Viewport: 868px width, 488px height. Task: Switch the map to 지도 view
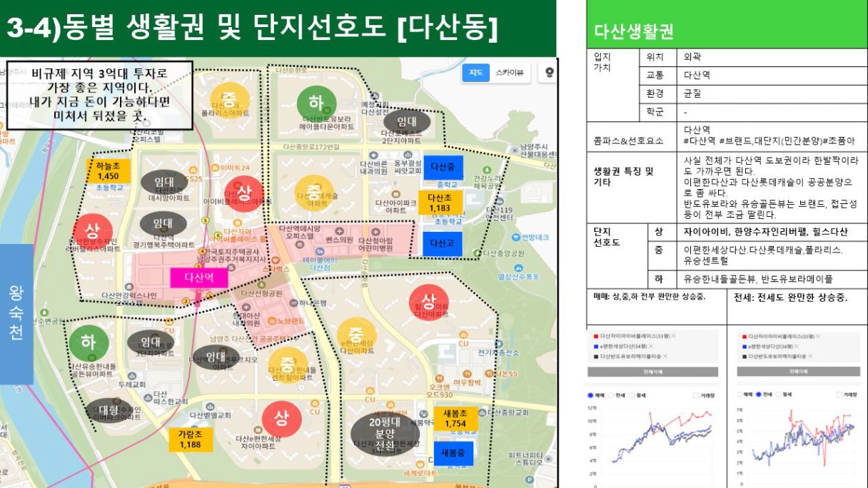(x=476, y=72)
